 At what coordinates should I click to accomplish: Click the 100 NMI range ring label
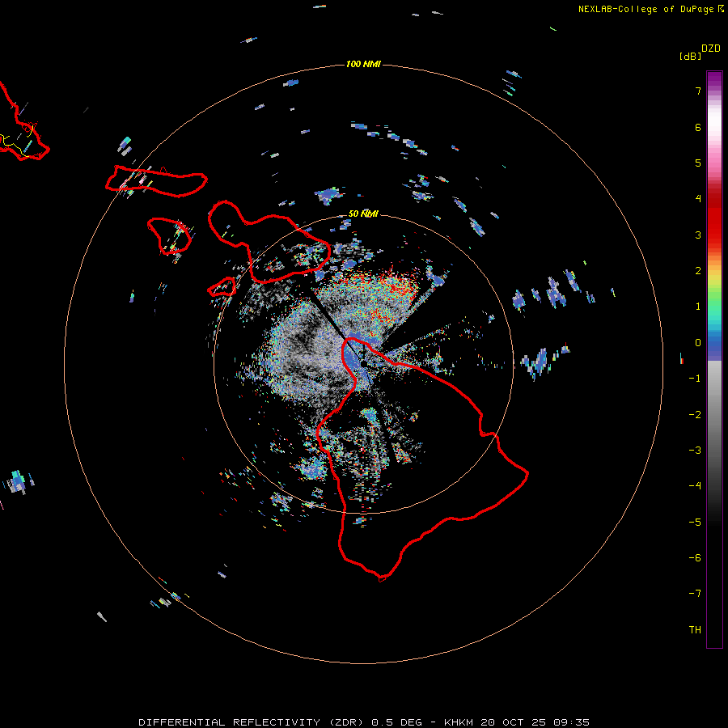point(363,64)
